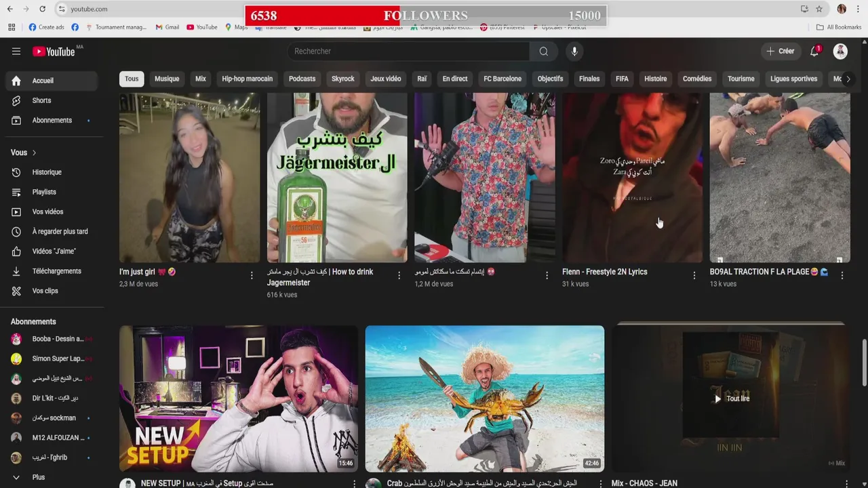Screen dimensions: 868x488
Task: Bookmark this page with star icon
Action: point(819,9)
